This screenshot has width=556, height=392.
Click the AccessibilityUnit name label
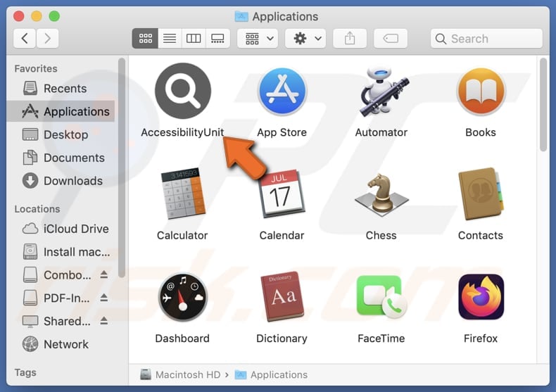182,132
